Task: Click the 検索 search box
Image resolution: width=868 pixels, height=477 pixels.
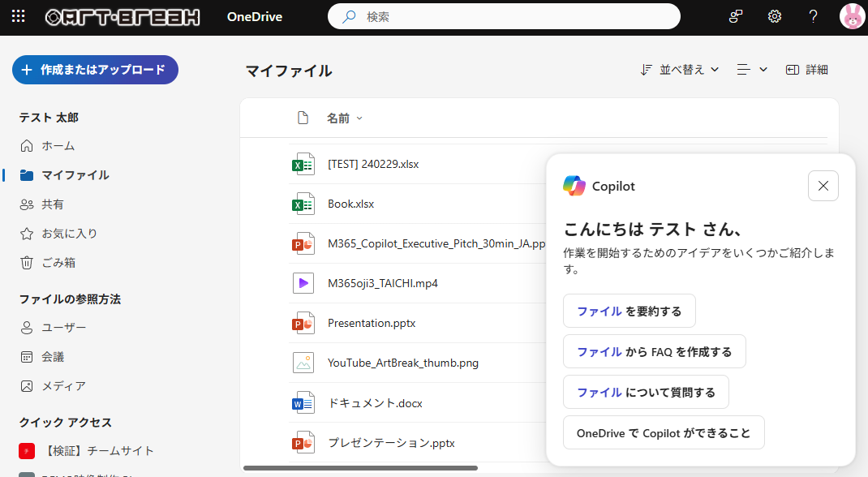Action: click(x=503, y=16)
